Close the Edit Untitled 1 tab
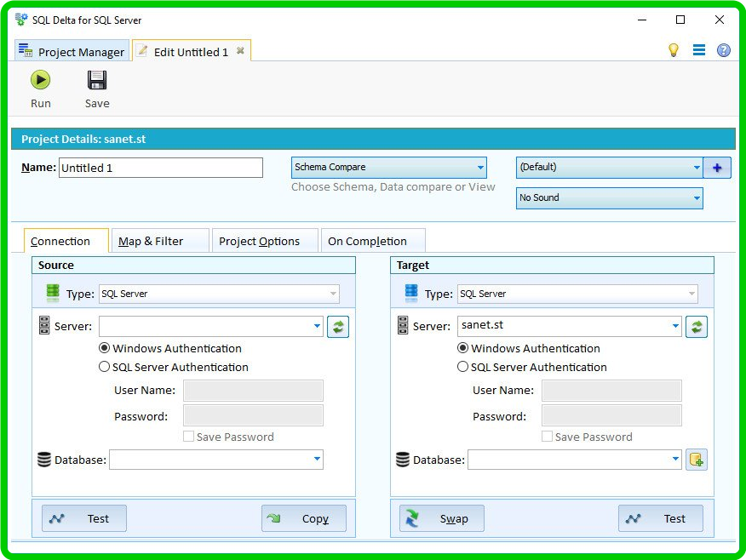Screen dimensions: 746x560 (x=240, y=50)
